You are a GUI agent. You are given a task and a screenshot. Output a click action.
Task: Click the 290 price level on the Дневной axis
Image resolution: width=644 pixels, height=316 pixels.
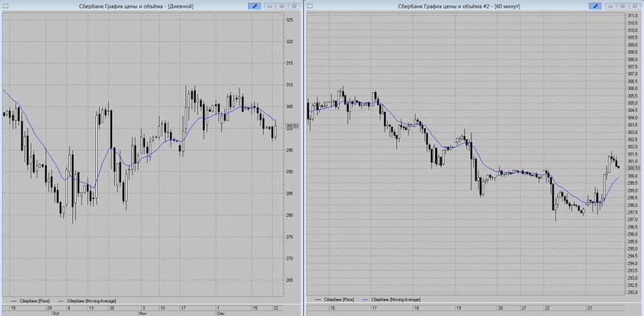(289, 172)
